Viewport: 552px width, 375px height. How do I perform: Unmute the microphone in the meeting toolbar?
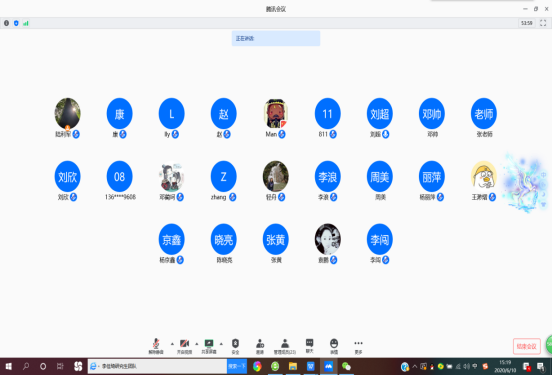(156, 346)
